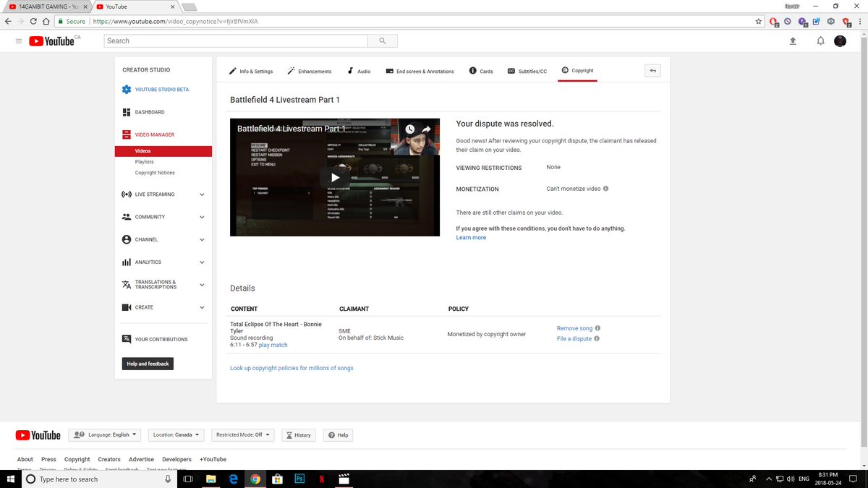Open Netflix from the taskbar
The height and width of the screenshot is (488, 868).
click(x=322, y=479)
